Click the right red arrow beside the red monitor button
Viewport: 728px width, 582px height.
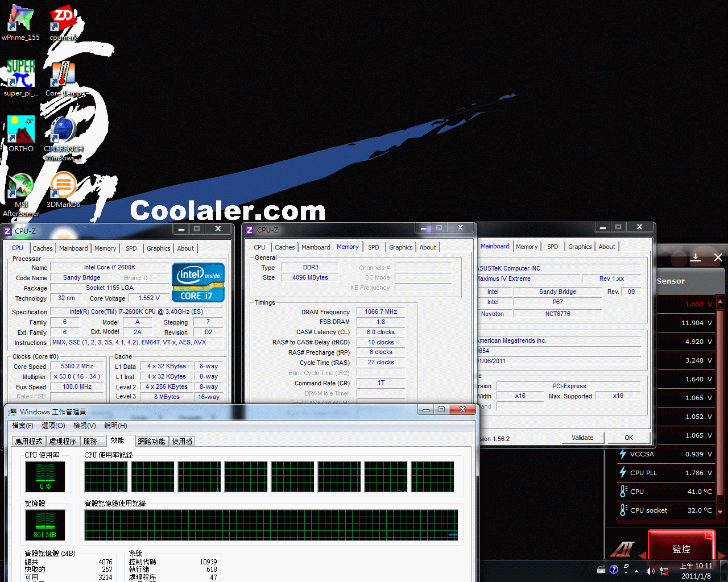pos(721,555)
